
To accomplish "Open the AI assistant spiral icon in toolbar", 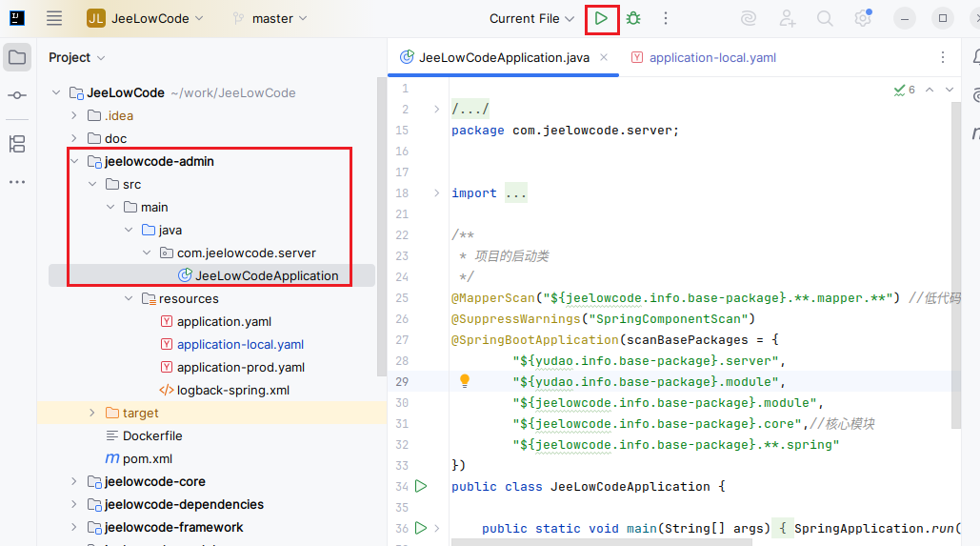I will [749, 19].
